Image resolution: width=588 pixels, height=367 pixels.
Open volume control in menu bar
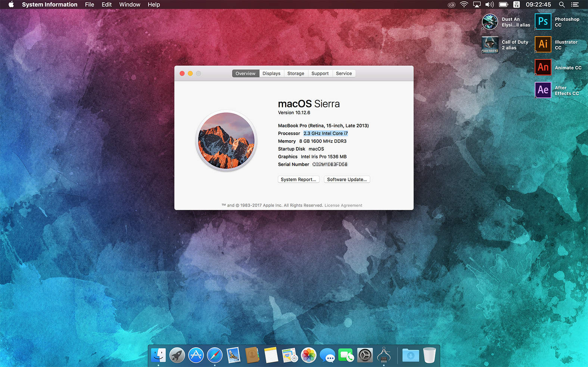click(489, 4)
